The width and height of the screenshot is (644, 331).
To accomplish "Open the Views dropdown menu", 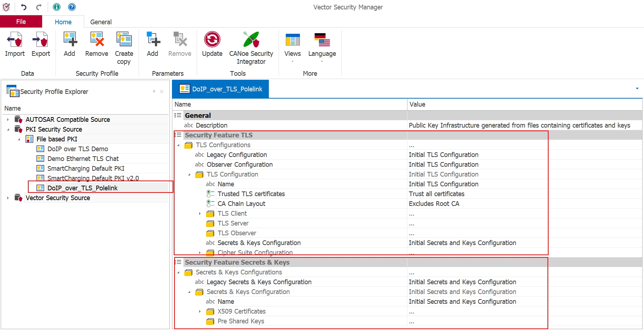I will 292,47.
